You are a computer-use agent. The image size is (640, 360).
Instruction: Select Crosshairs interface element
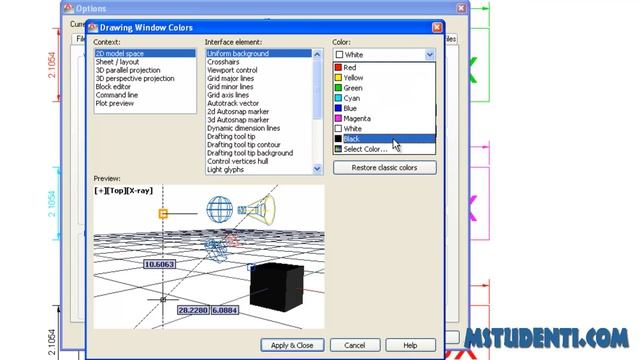click(x=259, y=62)
